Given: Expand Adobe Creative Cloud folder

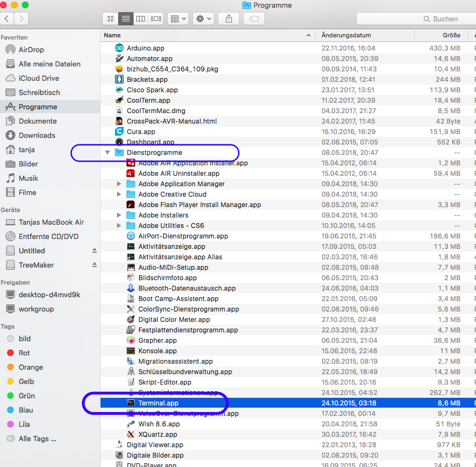Looking at the screenshot, I should coord(119,194).
